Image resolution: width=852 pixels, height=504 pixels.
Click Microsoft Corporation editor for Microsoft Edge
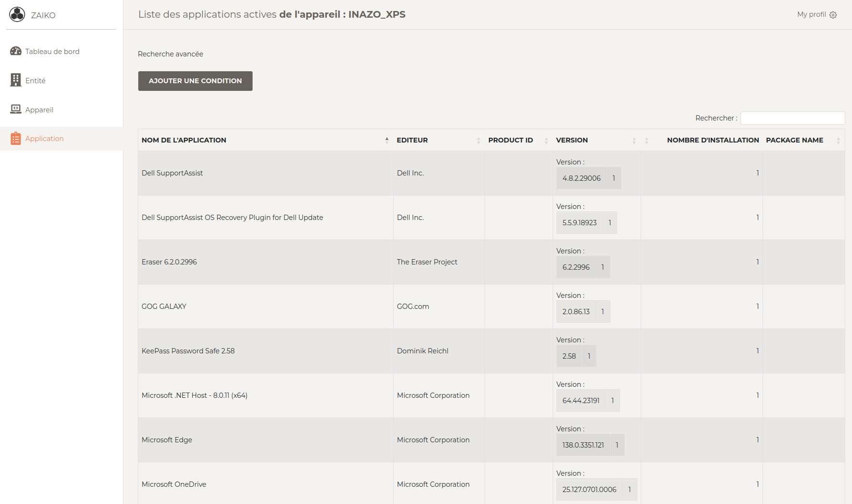click(x=433, y=440)
